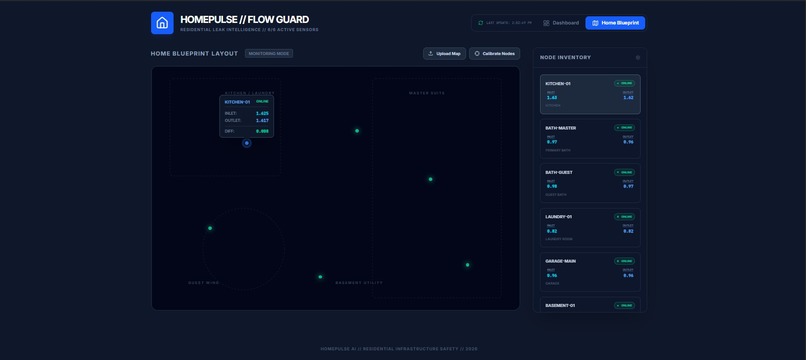Click the DIFF value in the Kitchen-01 popup
Screen dimensions: 806x360
pyautogui.click(x=262, y=131)
